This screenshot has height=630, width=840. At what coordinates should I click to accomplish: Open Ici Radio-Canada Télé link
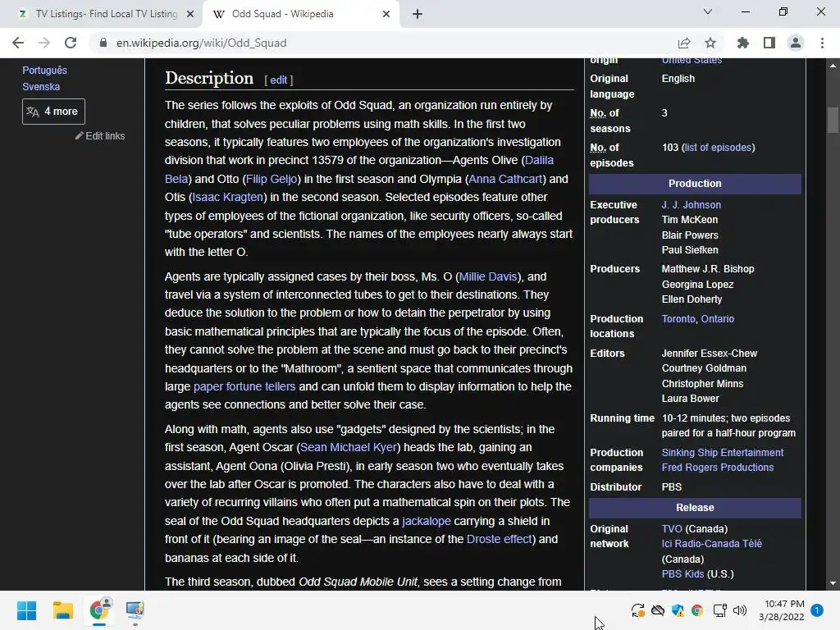[711, 544]
